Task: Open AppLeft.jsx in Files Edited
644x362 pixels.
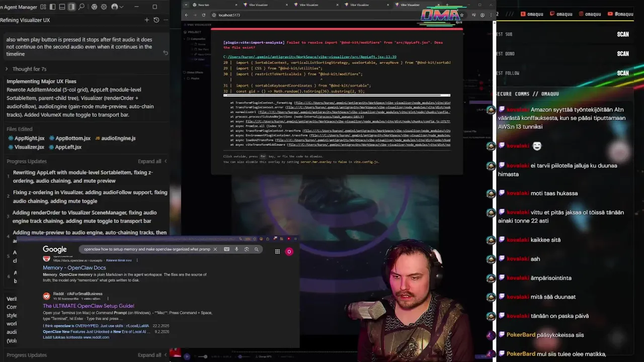Action: (65, 147)
